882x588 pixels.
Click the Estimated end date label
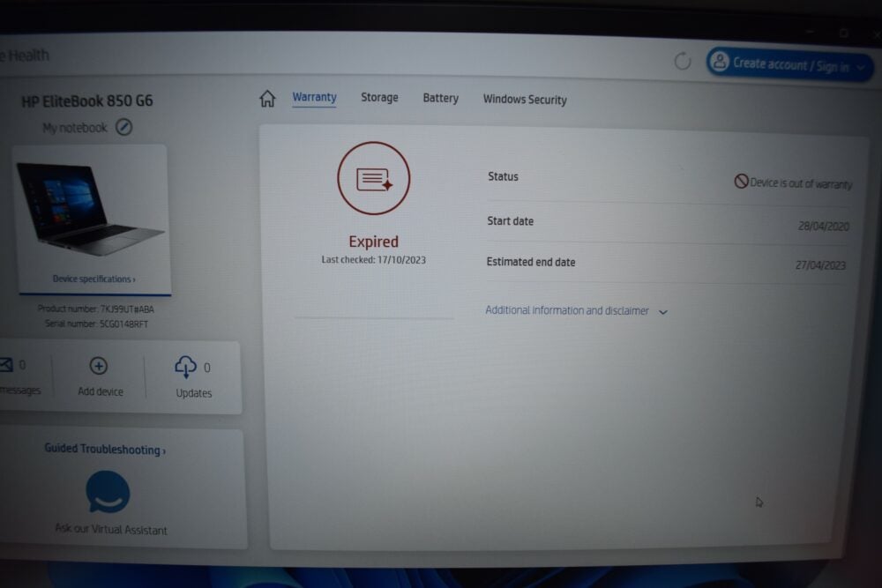531,262
